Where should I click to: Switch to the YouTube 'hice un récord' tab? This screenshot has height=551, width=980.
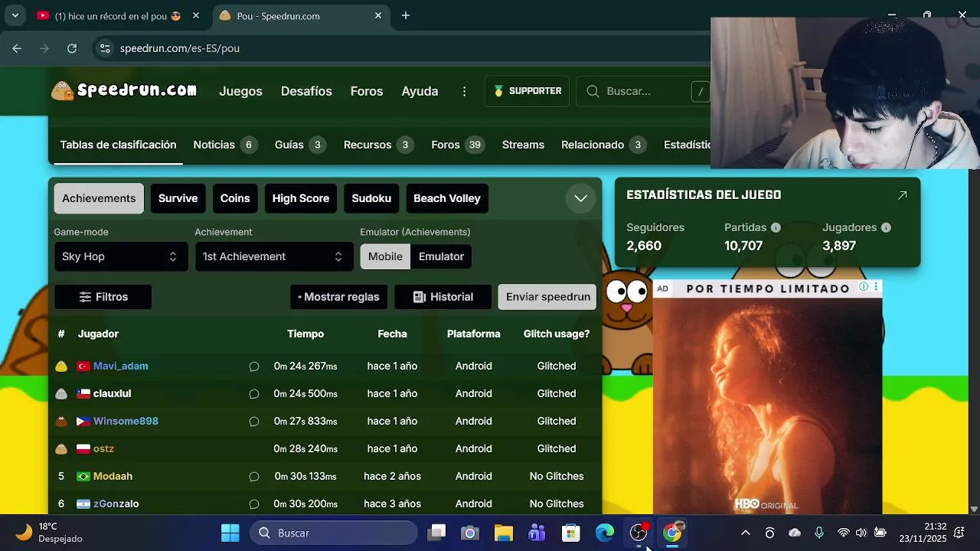pos(119,15)
